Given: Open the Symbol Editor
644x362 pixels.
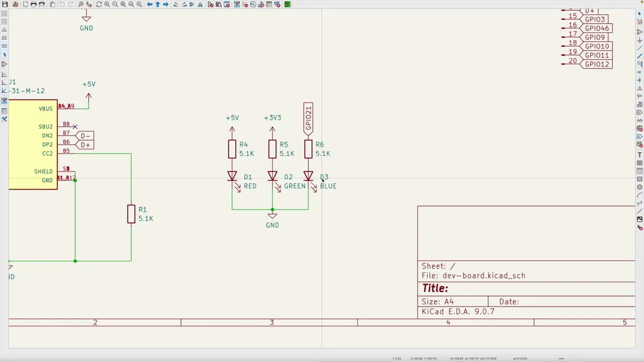Looking at the screenshot, I should (x=210, y=5).
